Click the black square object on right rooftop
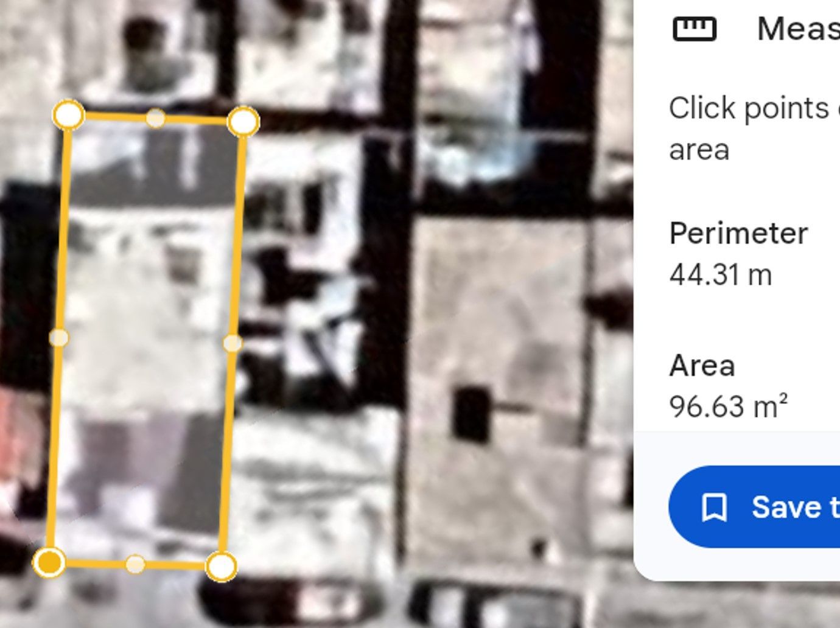 471,413
